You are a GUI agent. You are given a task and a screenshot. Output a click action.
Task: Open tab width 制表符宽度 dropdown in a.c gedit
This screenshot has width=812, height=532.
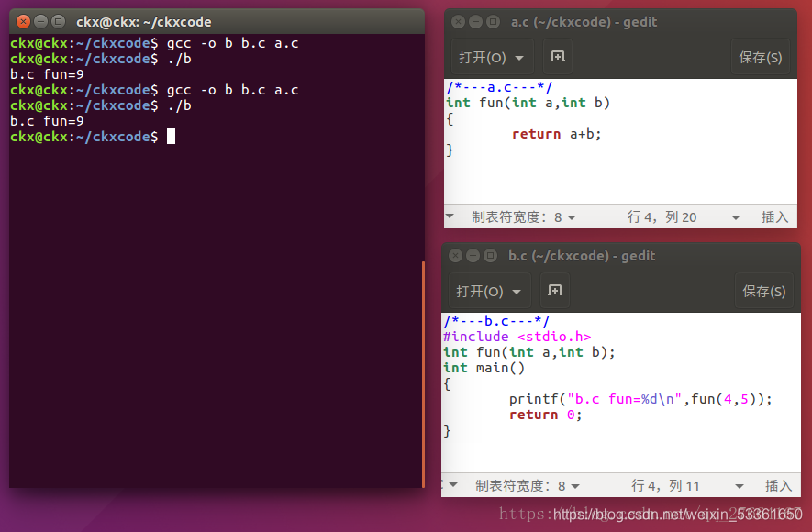524,216
